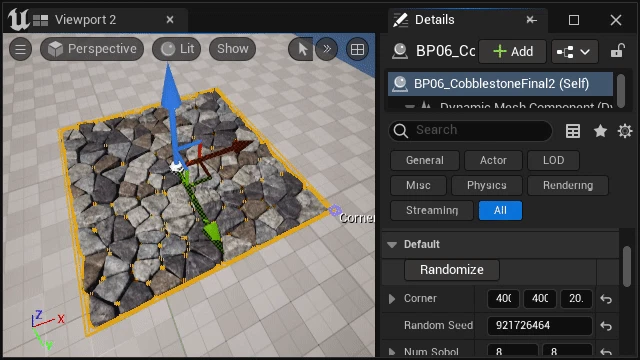
Task: Switch to the Viewport 2 tab
Action: click(x=85, y=20)
